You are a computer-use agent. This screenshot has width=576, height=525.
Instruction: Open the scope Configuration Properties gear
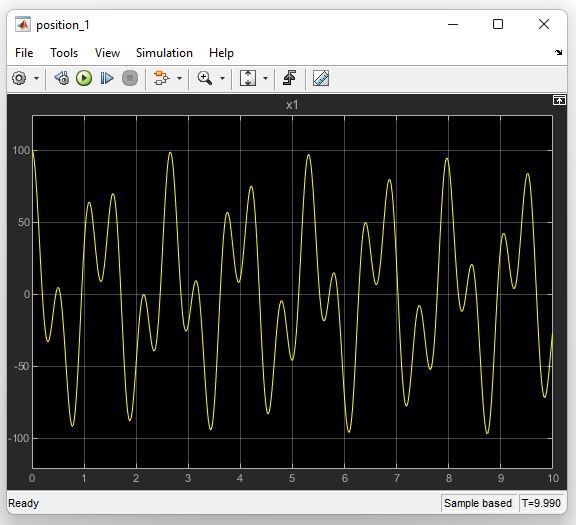coord(19,78)
